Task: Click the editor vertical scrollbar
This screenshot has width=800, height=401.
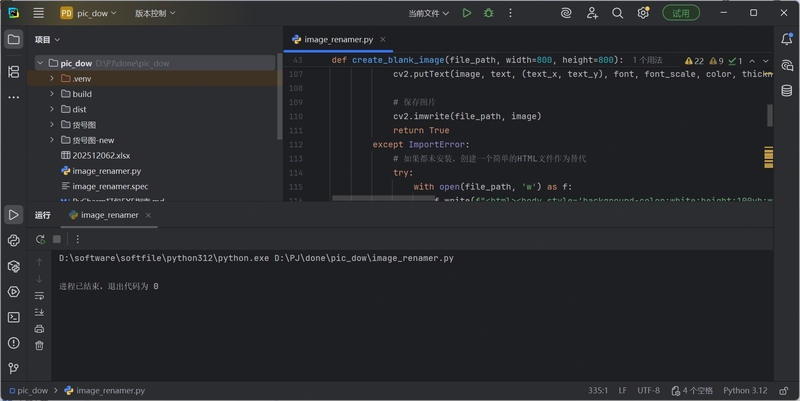Action: (x=770, y=115)
